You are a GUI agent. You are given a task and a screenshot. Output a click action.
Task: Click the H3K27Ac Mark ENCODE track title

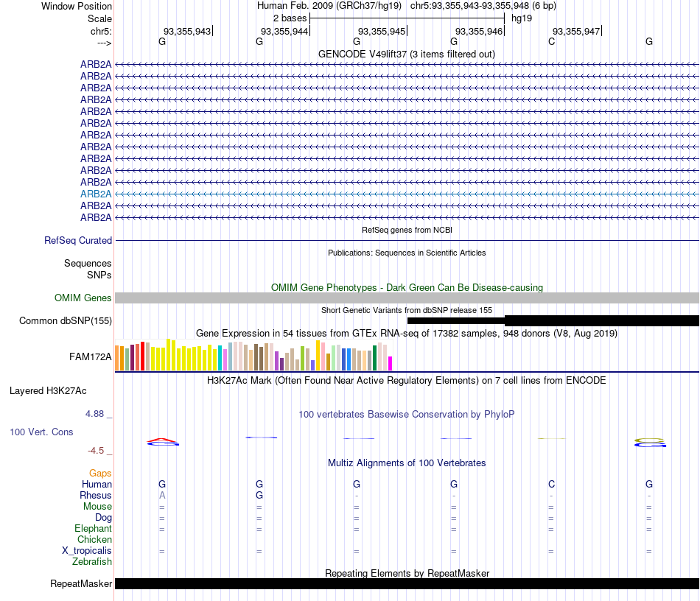click(x=406, y=381)
